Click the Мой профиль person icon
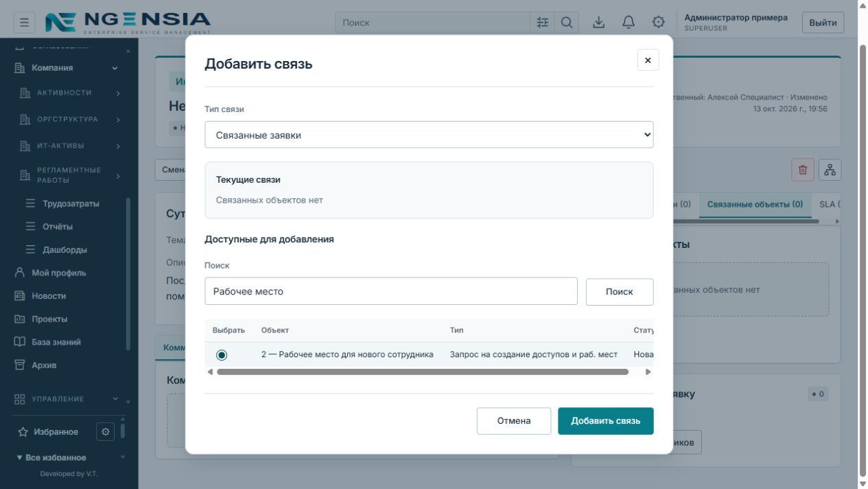The width and height of the screenshot is (868, 489). tap(20, 273)
